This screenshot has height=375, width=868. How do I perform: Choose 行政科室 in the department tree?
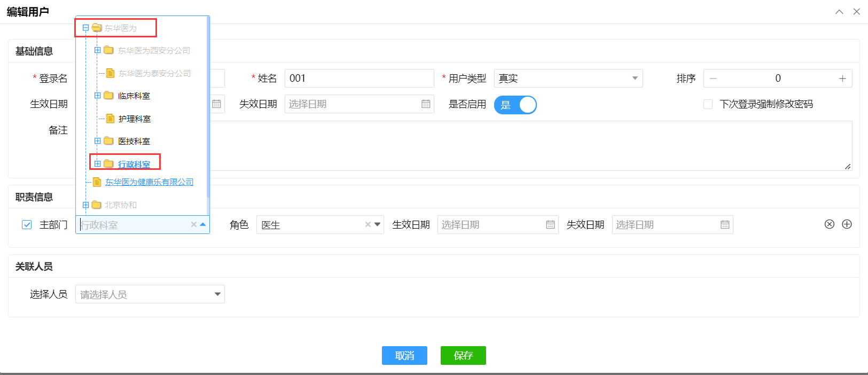pyautogui.click(x=134, y=165)
